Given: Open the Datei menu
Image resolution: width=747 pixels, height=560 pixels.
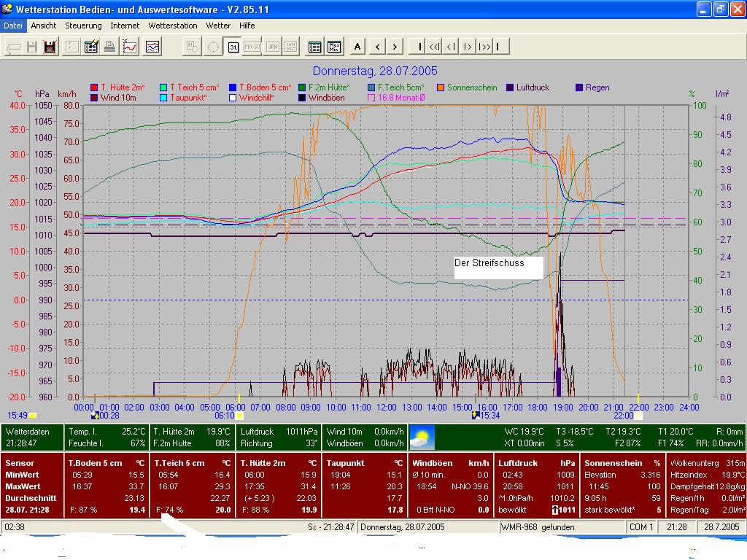Looking at the screenshot, I should pyautogui.click(x=13, y=26).
